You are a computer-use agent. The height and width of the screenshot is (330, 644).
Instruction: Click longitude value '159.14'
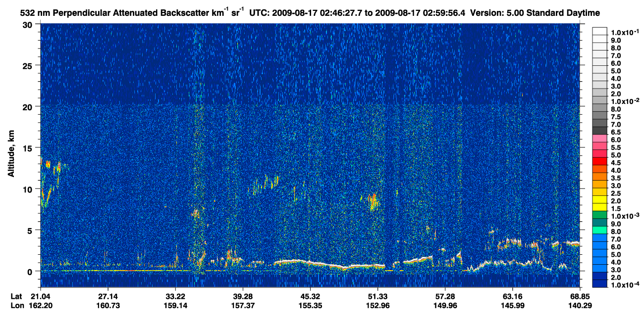pos(175,306)
